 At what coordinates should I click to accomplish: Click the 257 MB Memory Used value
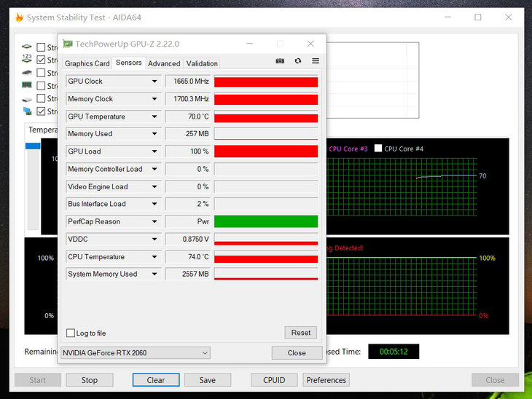187,134
